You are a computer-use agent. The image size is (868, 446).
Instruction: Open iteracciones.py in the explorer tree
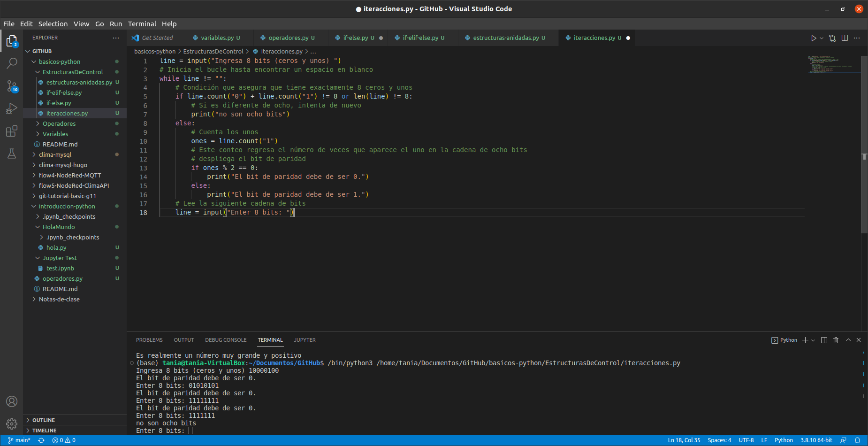(x=75, y=113)
